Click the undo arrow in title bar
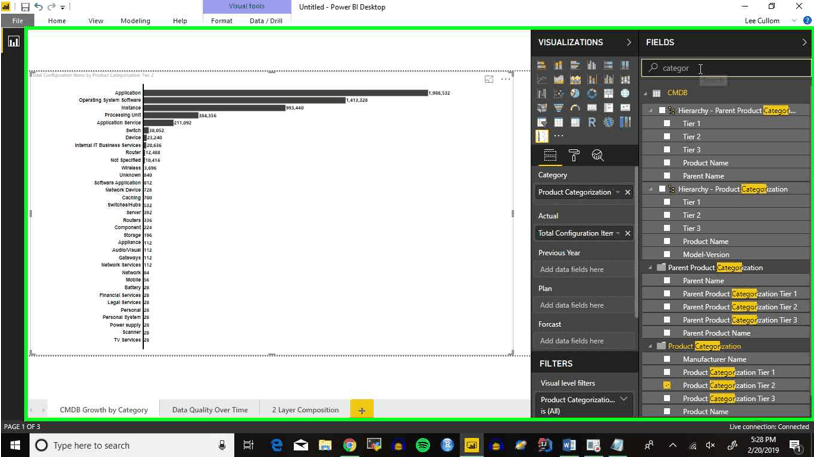The image size is (814, 457). pos(38,7)
